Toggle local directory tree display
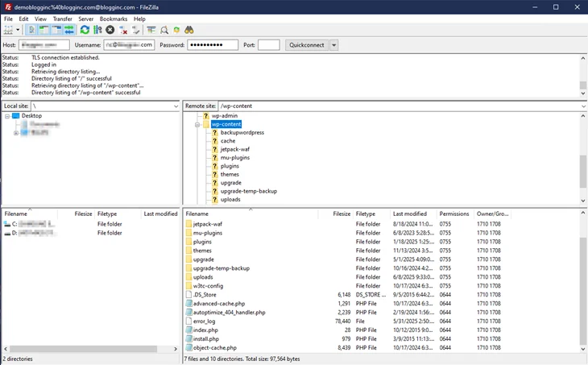Viewport: 588px width, 365px height. click(x=44, y=30)
